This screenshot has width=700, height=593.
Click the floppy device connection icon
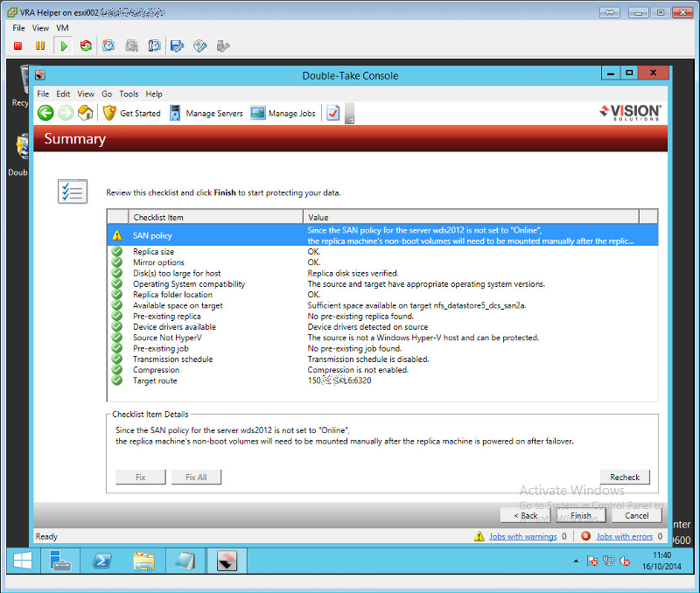(x=178, y=46)
